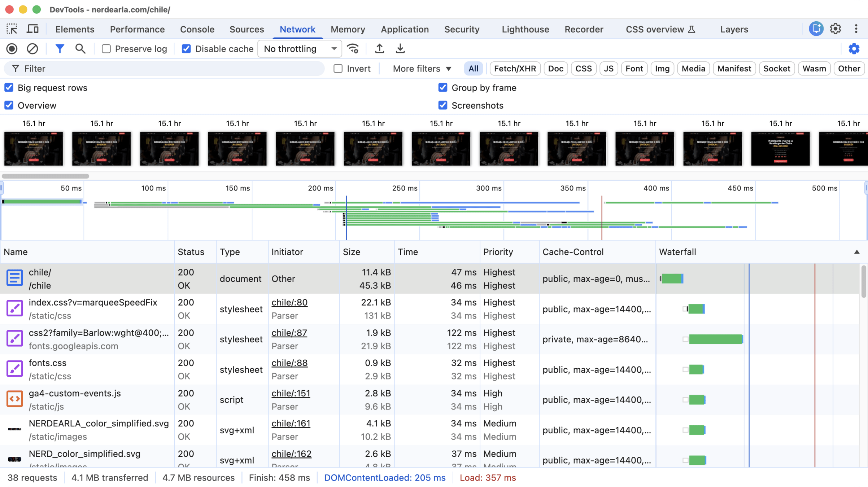Image resolution: width=868 pixels, height=487 pixels.
Task: Open network conditions Wi-Fi icon
Action: pyautogui.click(x=353, y=49)
